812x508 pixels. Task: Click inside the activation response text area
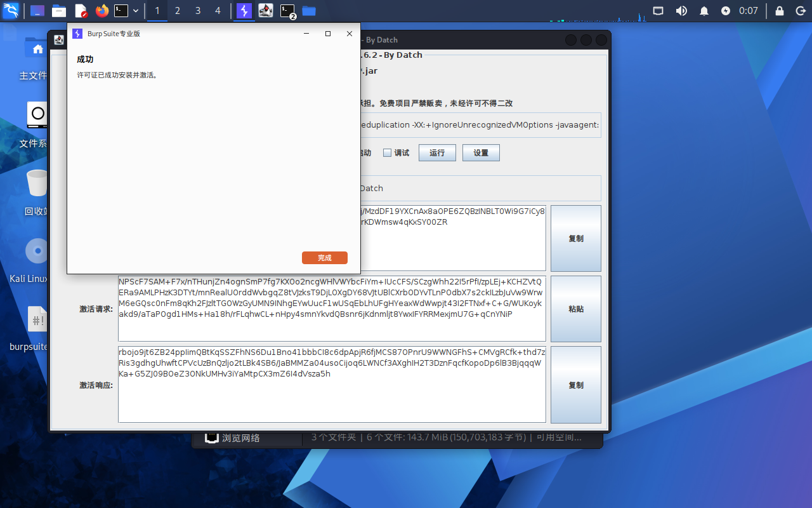(x=332, y=384)
